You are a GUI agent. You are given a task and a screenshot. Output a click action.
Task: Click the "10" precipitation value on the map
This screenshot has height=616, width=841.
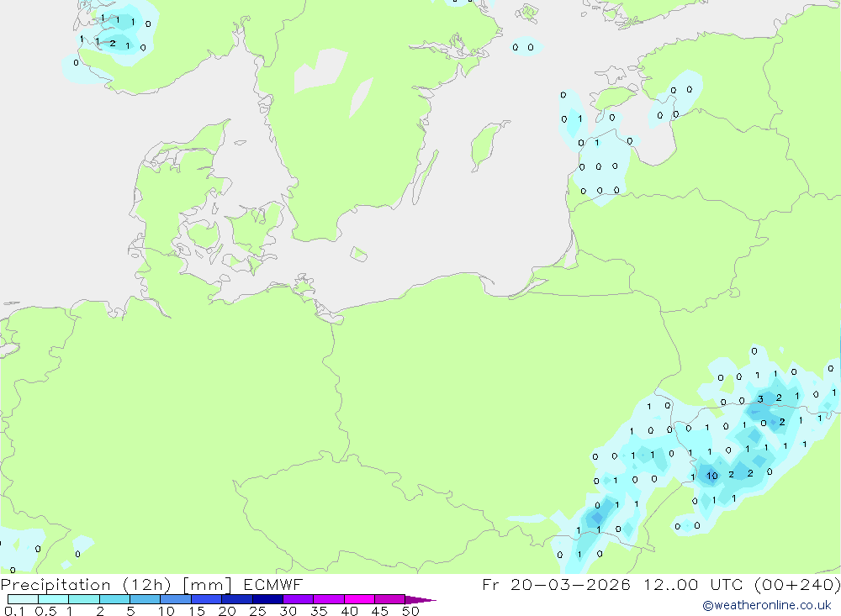point(711,476)
